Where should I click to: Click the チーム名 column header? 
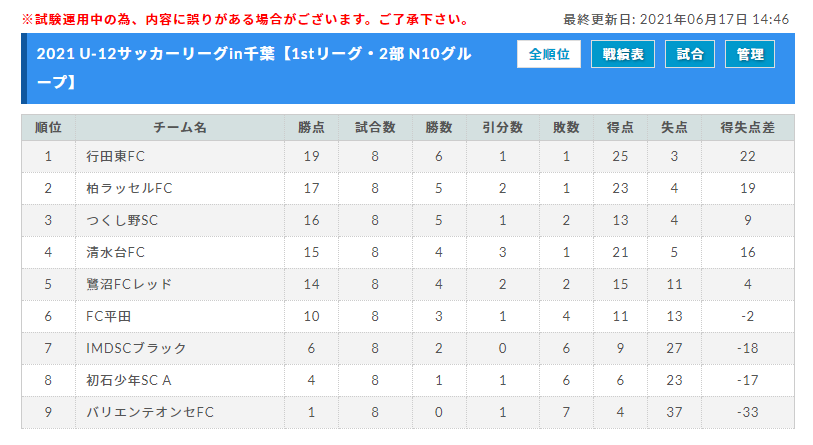pos(180,128)
